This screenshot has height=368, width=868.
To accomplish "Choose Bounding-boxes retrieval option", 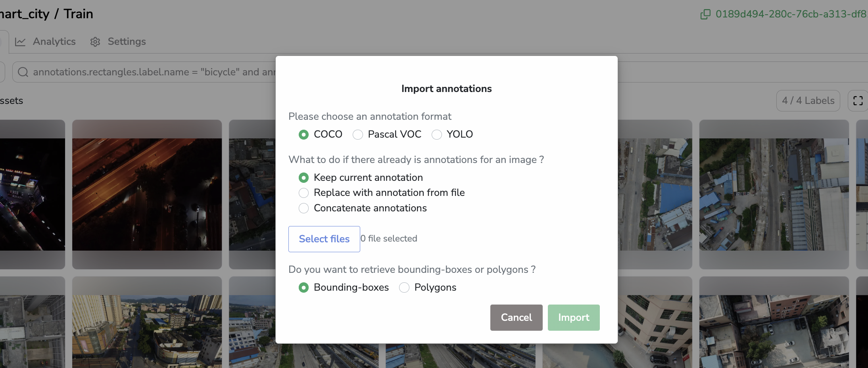I will [x=304, y=287].
